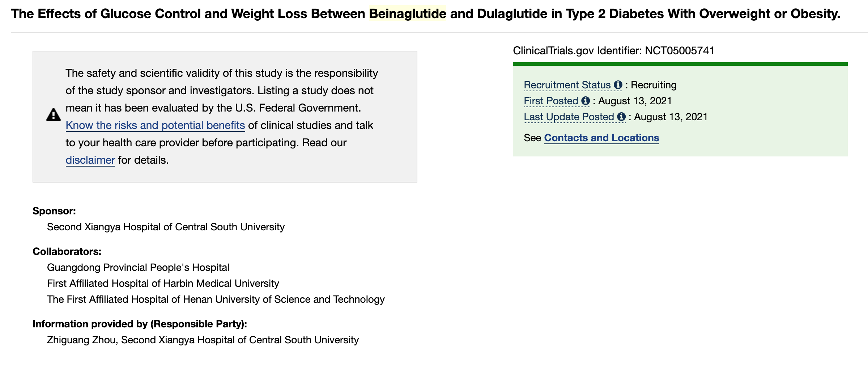Click the Collaborators heading label

67,252
